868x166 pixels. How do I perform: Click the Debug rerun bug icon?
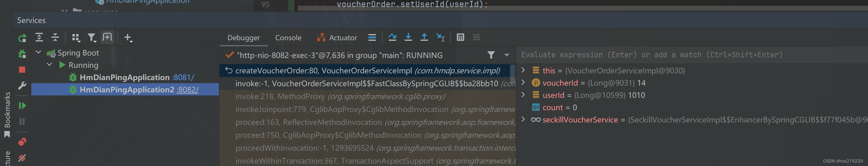click(x=22, y=54)
